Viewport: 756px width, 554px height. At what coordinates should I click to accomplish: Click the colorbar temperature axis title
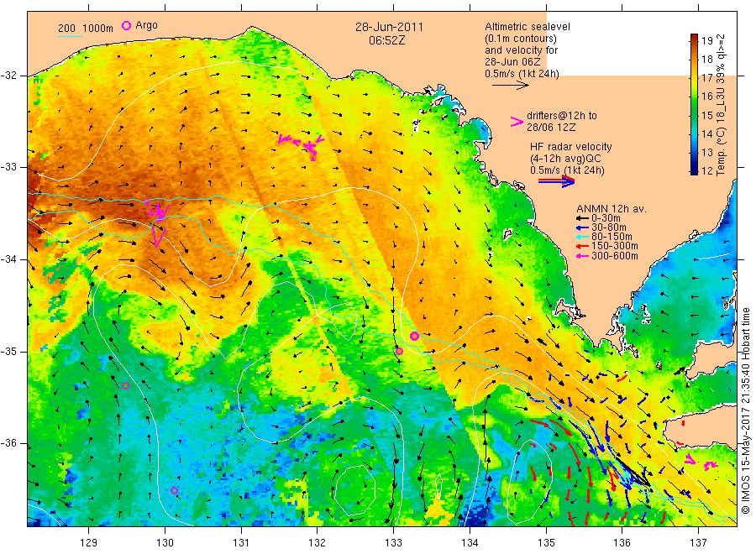pyautogui.click(x=721, y=105)
